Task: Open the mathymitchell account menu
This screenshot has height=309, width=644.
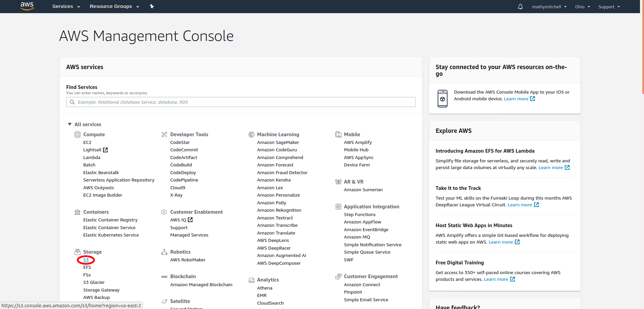Action: point(549,7)
